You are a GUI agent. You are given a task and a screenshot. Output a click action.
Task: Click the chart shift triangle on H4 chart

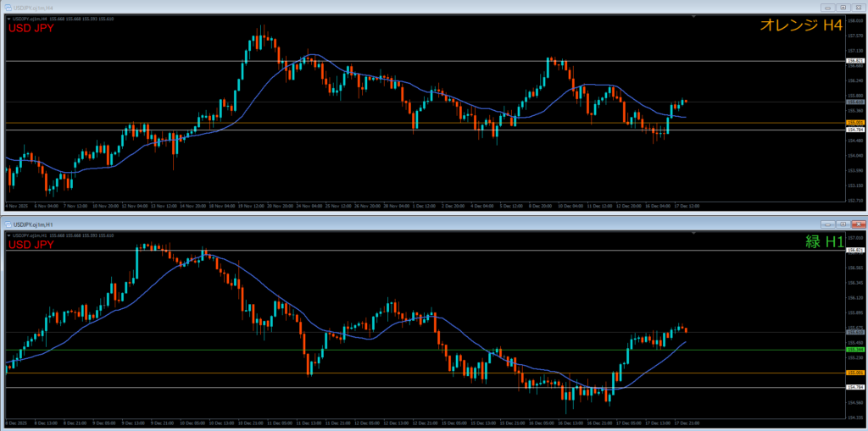point(693,17)
